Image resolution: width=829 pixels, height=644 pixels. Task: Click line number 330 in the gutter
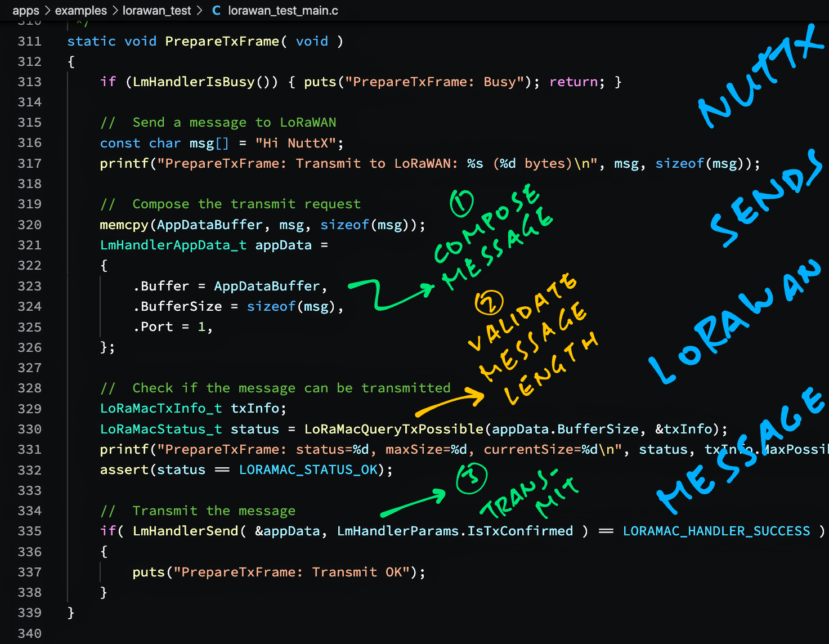pos(30,430)
